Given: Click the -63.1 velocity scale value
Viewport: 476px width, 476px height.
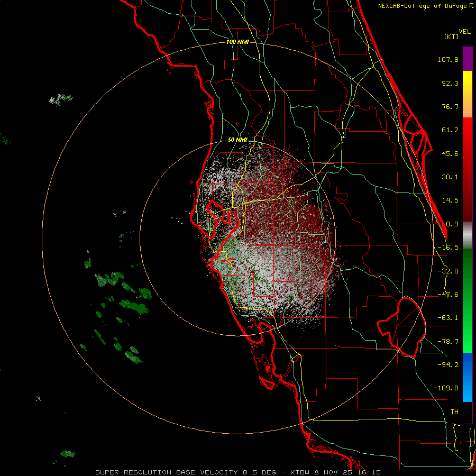Looking at the screenshot, I should (448, 318).
